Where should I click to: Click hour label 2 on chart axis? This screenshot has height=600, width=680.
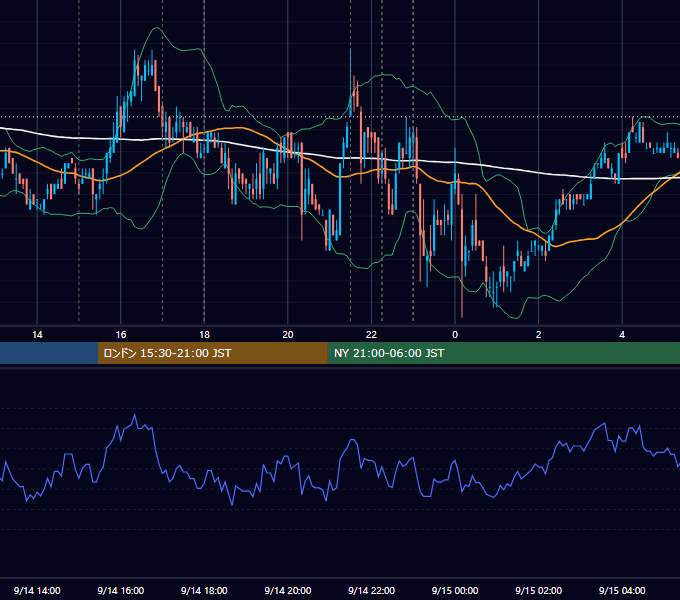click(x=539, y=335)
